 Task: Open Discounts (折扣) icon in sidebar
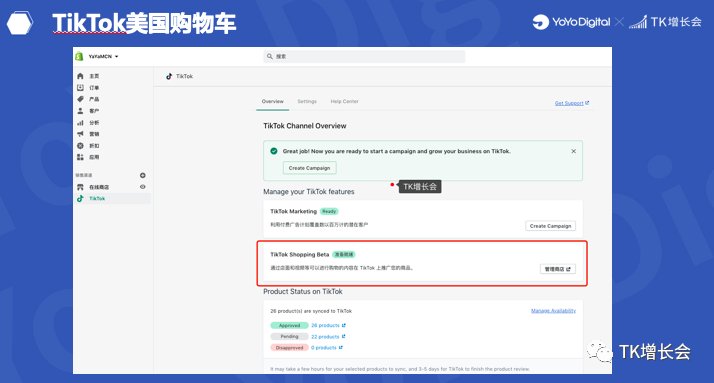(x=81, y=146)
